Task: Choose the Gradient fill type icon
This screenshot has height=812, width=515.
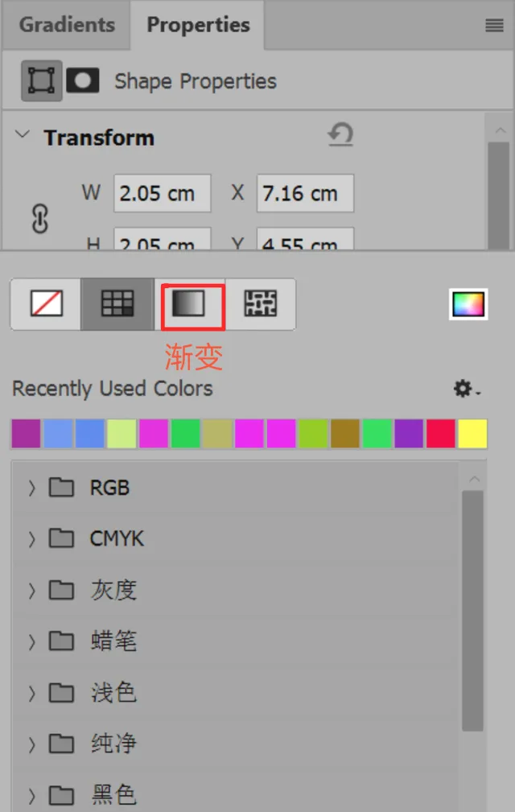Action: (x=189, y=303)
